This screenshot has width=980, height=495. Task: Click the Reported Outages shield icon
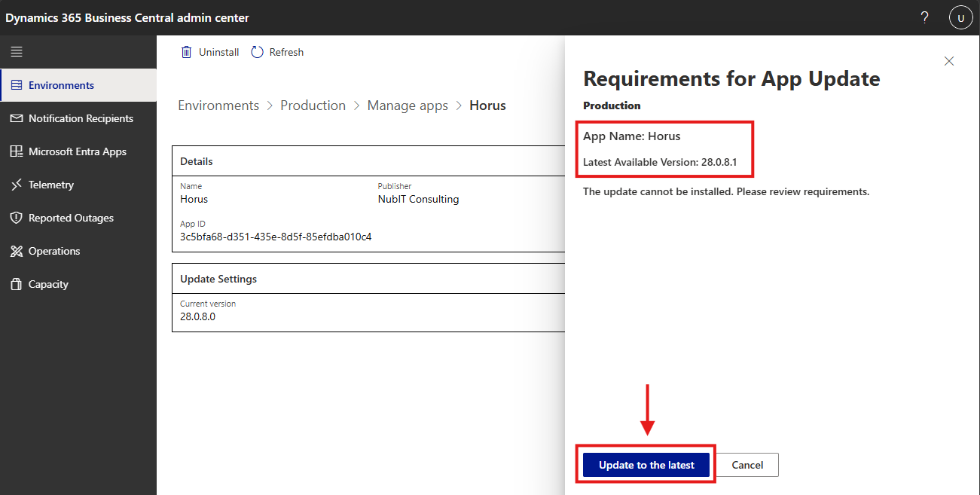coord(17,218)
